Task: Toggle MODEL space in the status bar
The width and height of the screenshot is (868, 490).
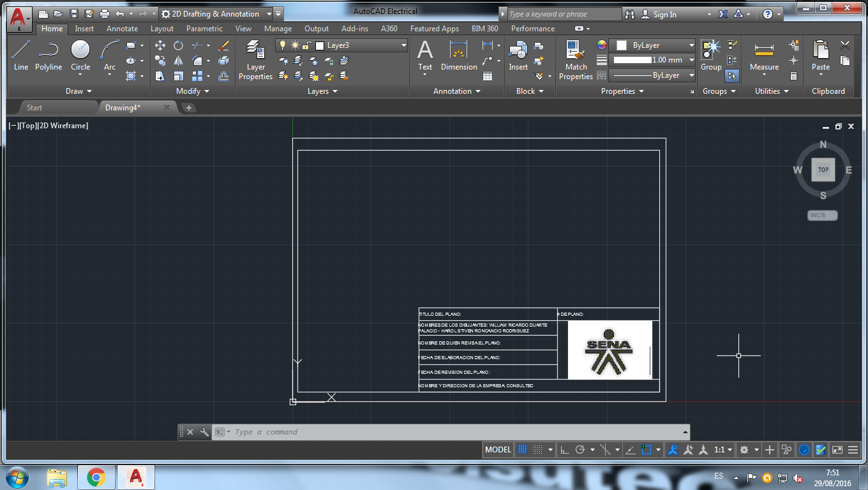Action: click(x=498, y=449)
